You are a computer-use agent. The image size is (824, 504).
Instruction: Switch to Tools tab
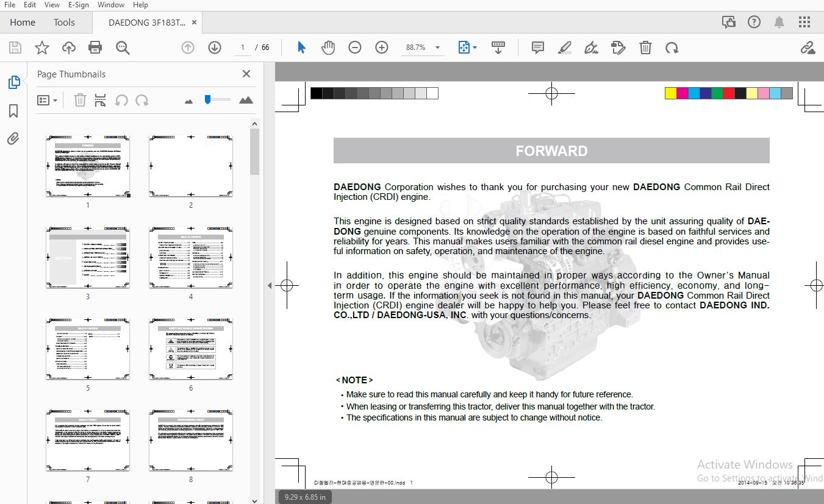[x=64, y=22]
